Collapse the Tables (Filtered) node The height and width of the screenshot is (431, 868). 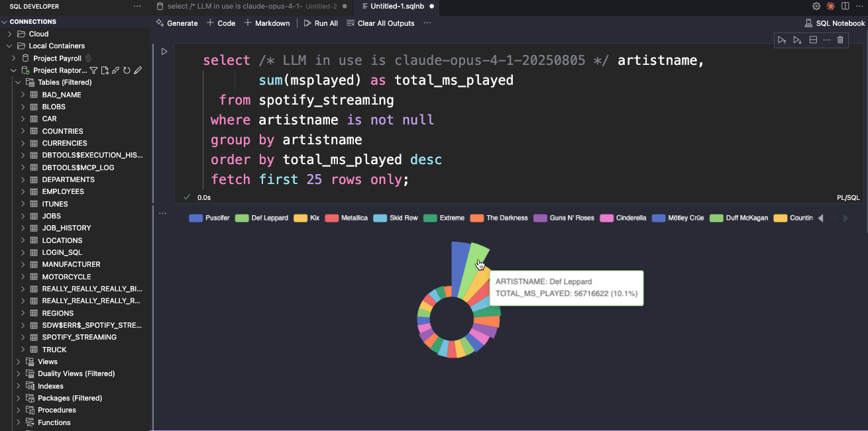click(19, 83)
